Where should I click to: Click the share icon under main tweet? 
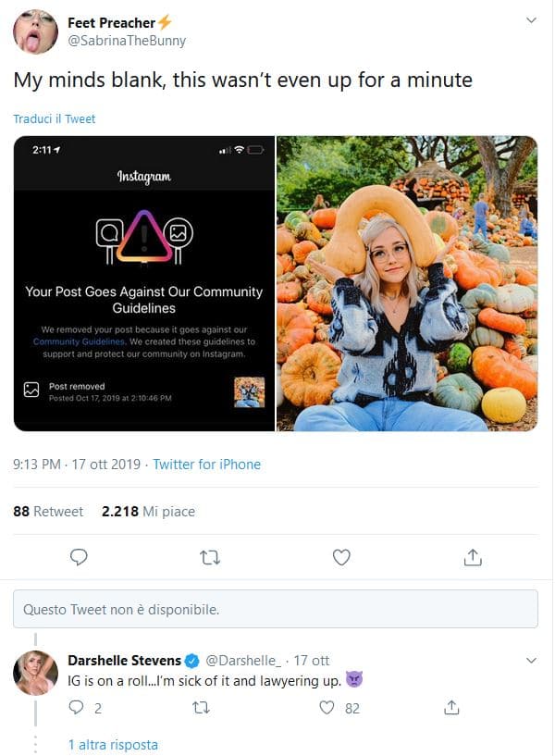tap(472, 557)
